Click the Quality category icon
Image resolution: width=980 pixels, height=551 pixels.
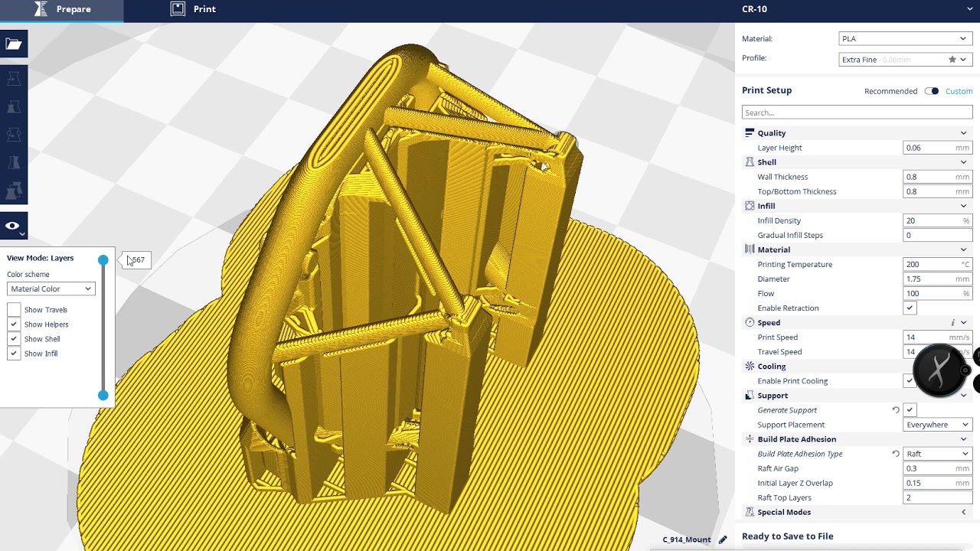[750, 133]
